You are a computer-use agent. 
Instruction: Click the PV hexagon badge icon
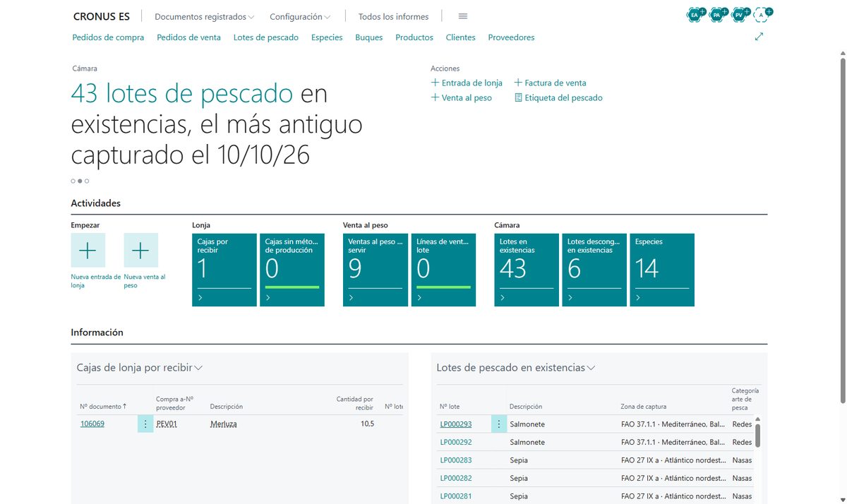[x=739, y=15]
